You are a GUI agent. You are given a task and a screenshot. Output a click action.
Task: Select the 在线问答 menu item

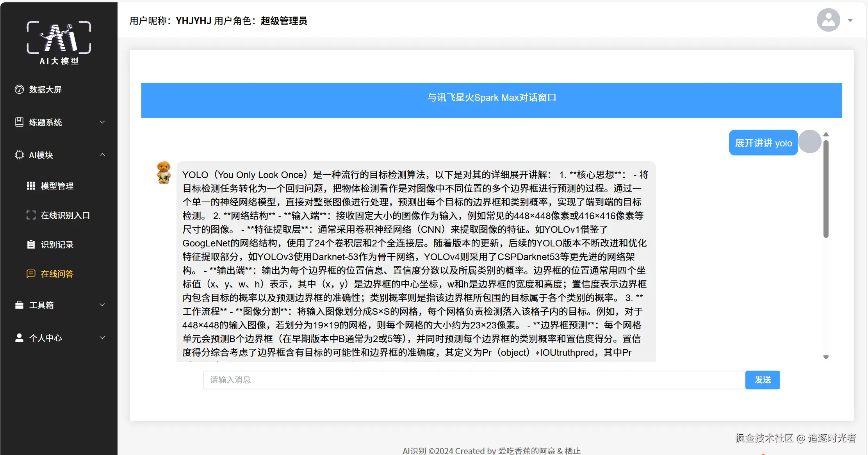click(57, 274)
